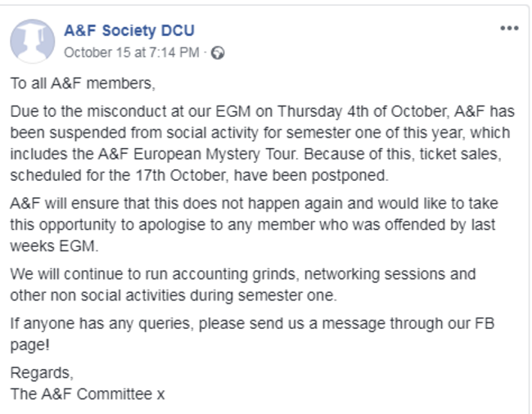Click the October 15 at 7:14 PM timestamp
The width and height of the screenshot is (532, 414).
coord(131,52)
